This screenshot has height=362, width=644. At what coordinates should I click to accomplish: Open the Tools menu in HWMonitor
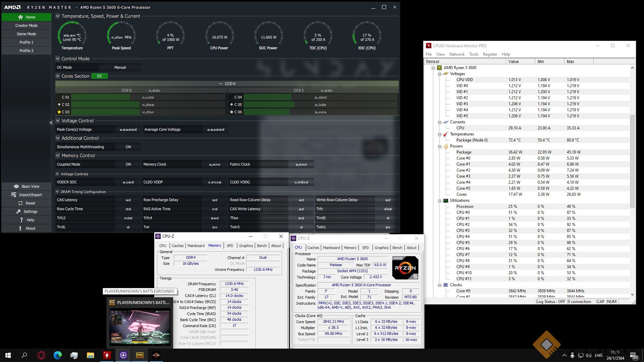pos(474,54)
